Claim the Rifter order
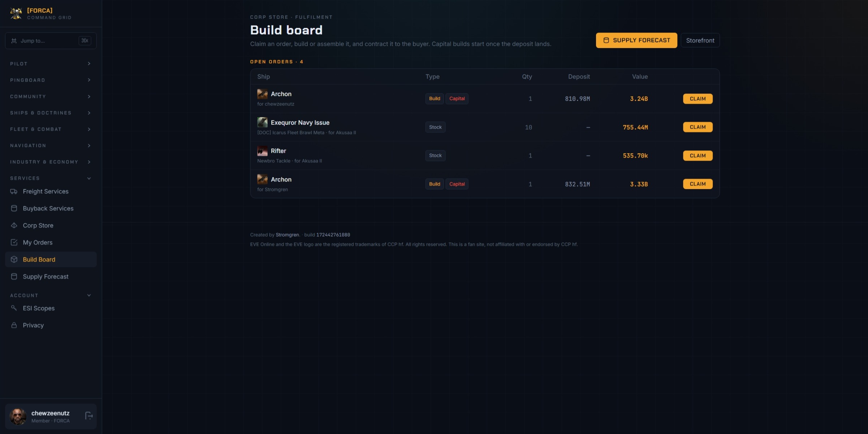Viewport: 868px width, 434px height. click(698, 156)
